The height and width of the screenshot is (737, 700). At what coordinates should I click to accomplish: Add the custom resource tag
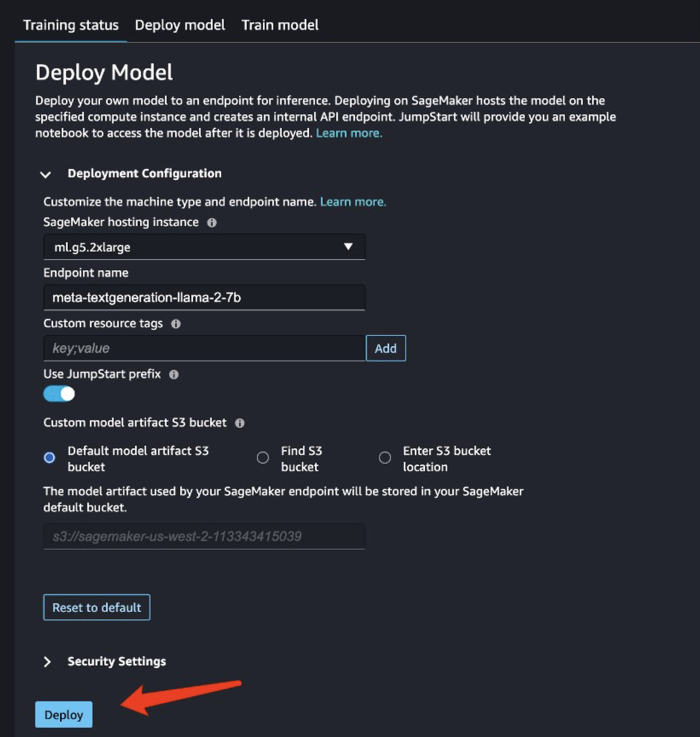(386, 348)
